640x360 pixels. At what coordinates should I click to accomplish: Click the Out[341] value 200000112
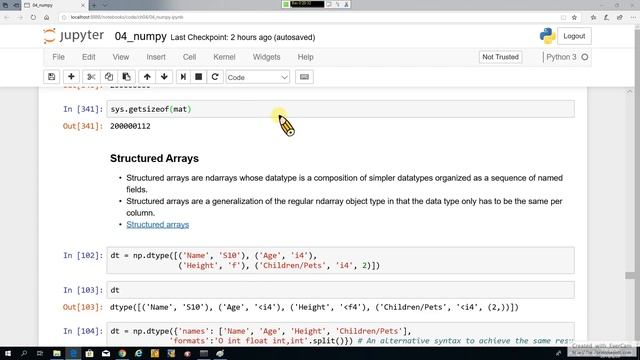click(130, 126)
